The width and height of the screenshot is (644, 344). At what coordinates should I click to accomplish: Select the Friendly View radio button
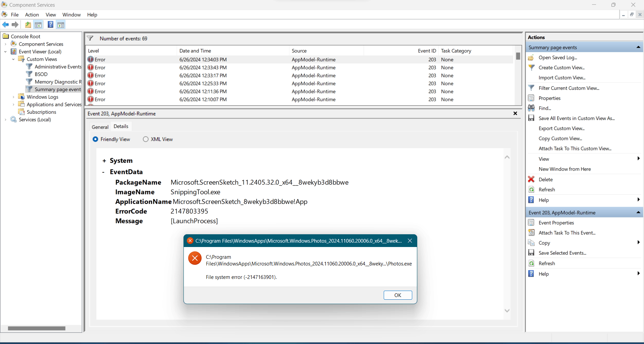point(96,139)
